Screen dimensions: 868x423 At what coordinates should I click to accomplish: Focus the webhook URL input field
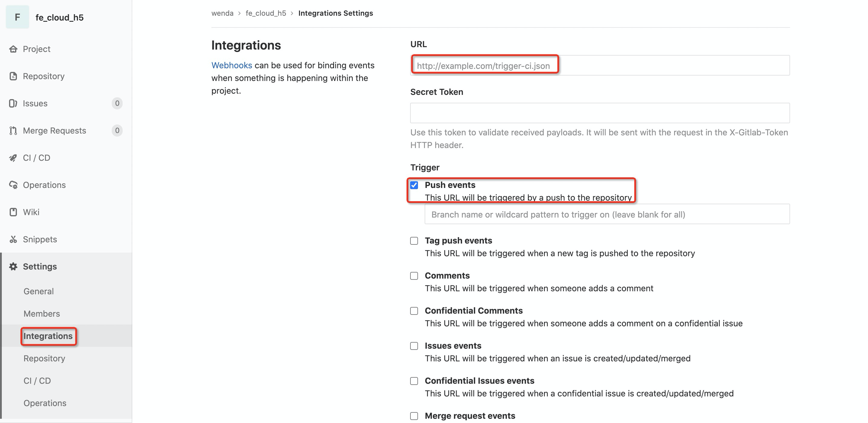tap(600, 65)
